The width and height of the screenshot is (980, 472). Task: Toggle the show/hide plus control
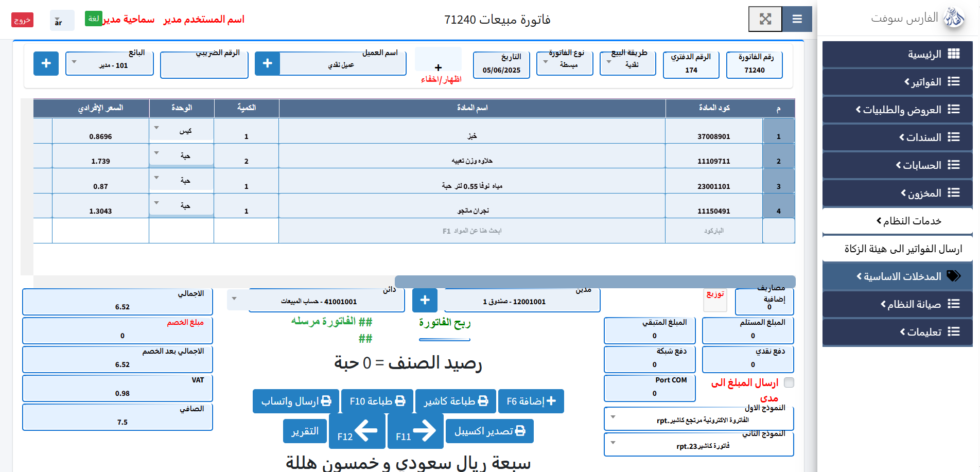click(438, 67)
